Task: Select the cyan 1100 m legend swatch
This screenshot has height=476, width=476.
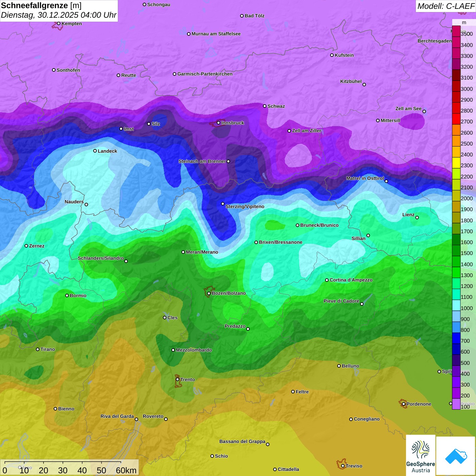Action: point(456,294)
